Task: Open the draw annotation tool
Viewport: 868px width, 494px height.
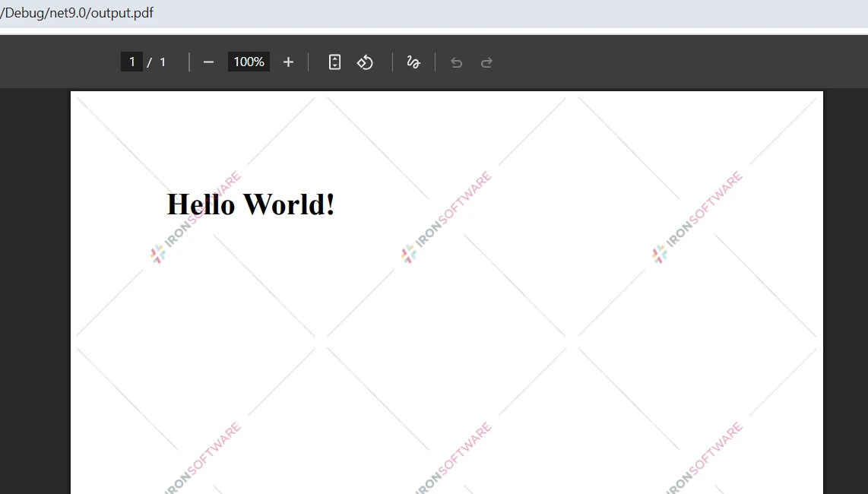Action: click(x=413, y=62)
